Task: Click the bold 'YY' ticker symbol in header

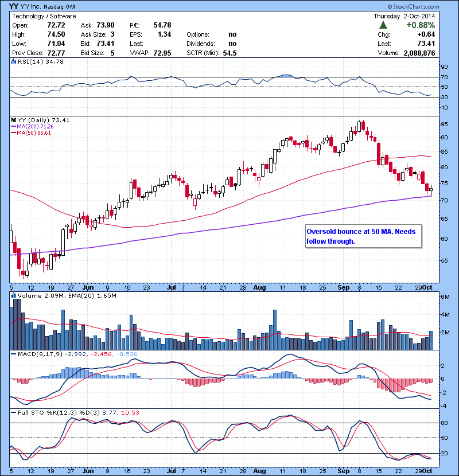Action: click(14, 6)
